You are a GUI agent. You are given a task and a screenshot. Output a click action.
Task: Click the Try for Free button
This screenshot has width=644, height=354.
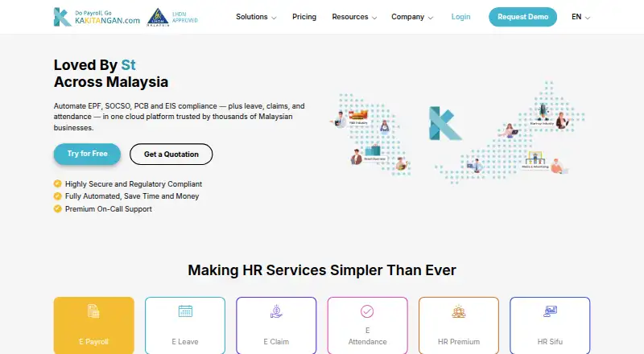(87, 154)
